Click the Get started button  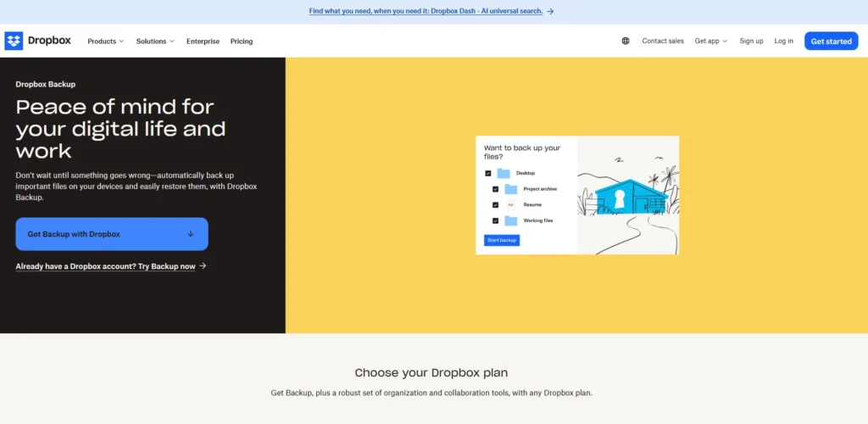[831, 41]
